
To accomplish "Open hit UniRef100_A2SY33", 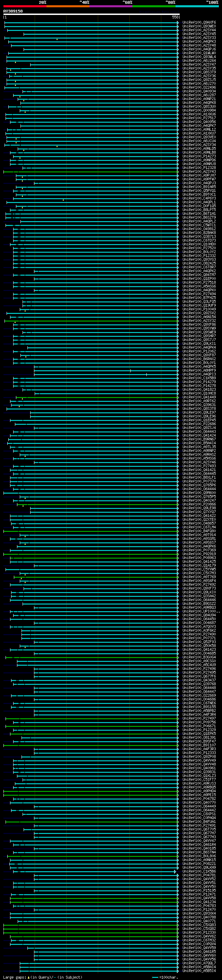I will click(199, 38).
